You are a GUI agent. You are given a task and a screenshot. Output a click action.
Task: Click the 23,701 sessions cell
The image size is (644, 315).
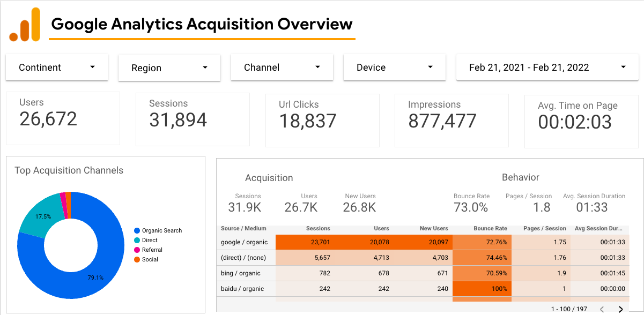tap(305, 242)
